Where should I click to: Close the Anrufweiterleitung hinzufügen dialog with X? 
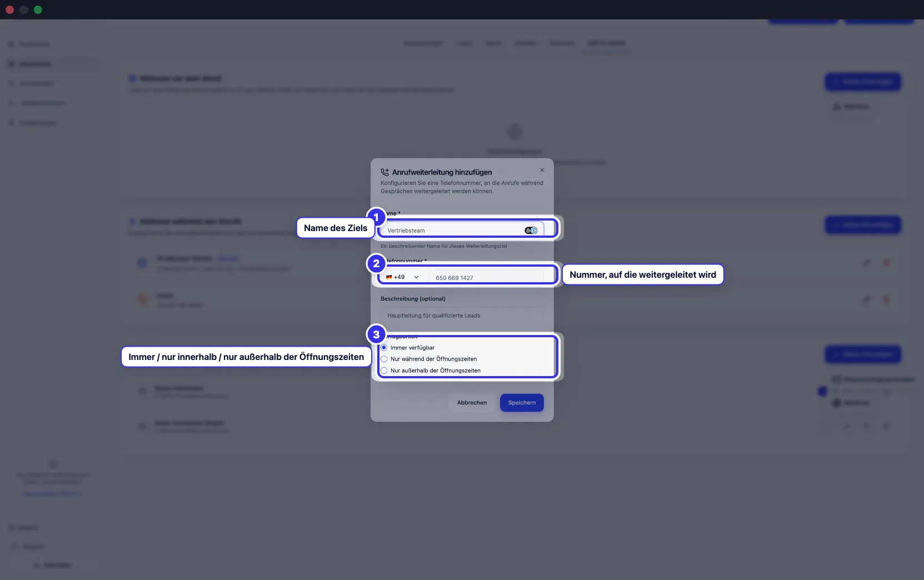click(x=542, y=170)
